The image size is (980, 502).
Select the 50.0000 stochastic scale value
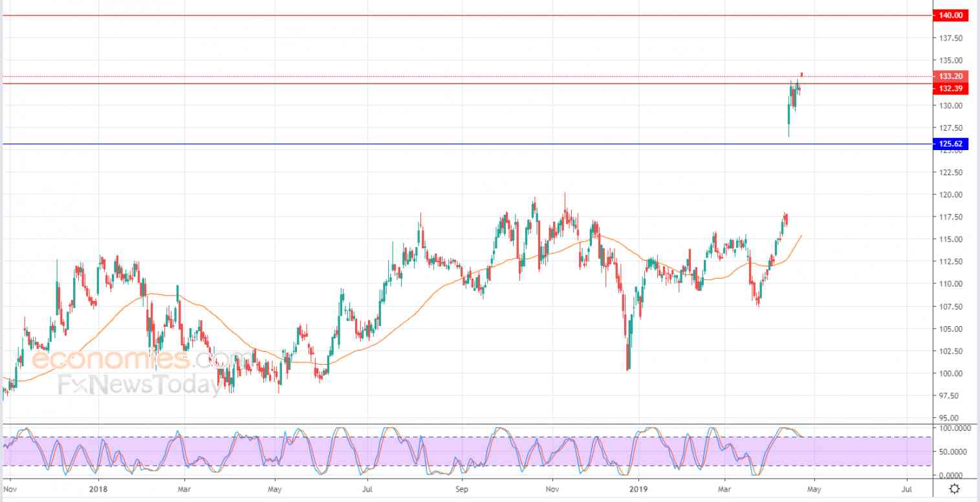click(x=953, y=452)
